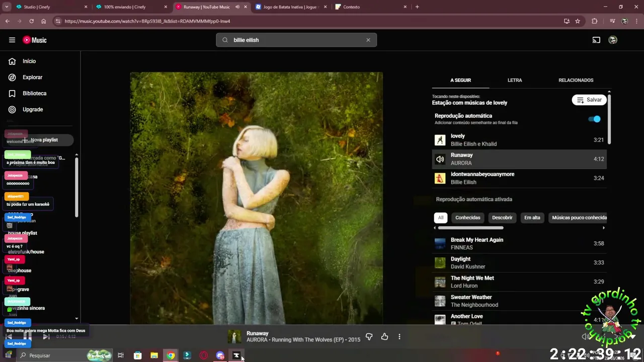Go back in the browser
This screenshot has height=362, width=644.
pyautogui.click(x=7, y=21)
